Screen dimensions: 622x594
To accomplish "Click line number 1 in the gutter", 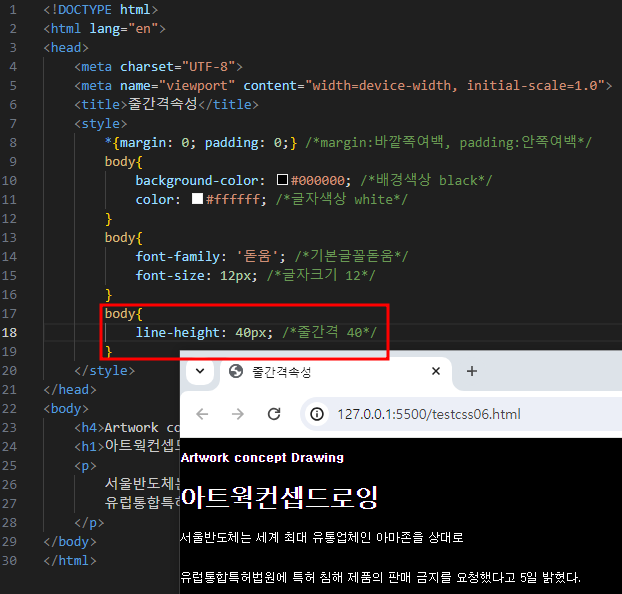I will pos(13,10).
